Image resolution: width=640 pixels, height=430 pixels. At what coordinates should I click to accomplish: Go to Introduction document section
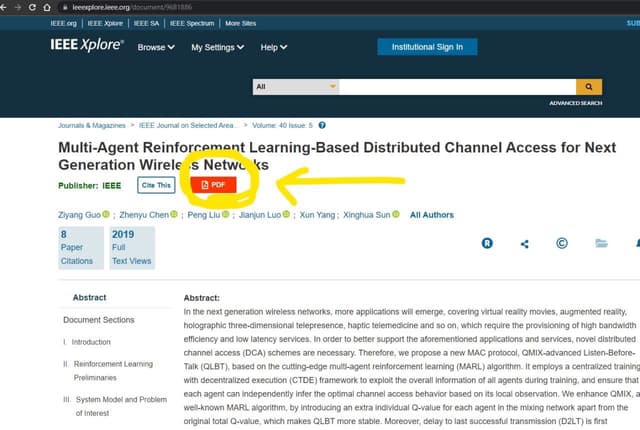click(x=91, y=342)
